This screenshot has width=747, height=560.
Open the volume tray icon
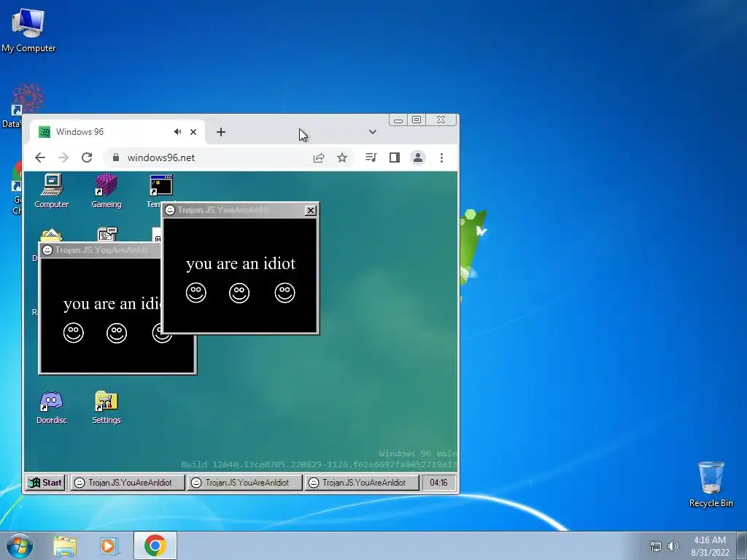coord(673,546)
